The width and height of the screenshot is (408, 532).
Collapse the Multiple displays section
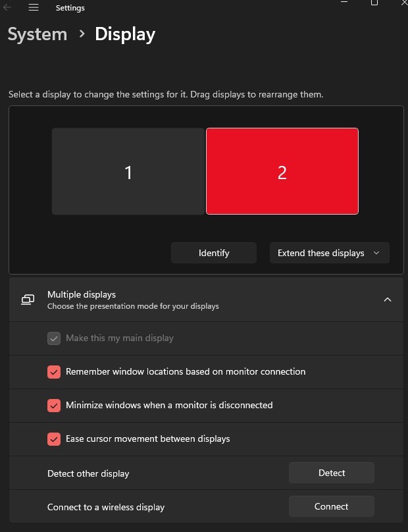tap(388, 299)
